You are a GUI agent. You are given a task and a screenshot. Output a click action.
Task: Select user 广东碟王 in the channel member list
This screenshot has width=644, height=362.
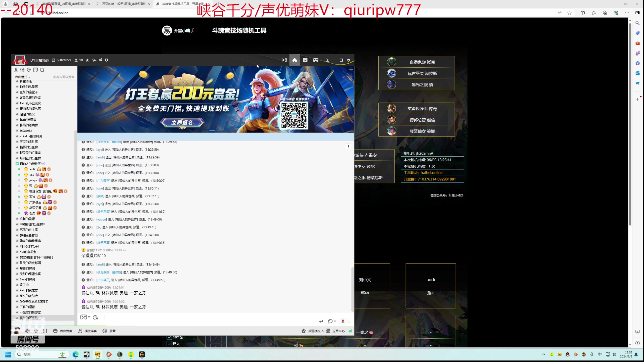(35, 202)
